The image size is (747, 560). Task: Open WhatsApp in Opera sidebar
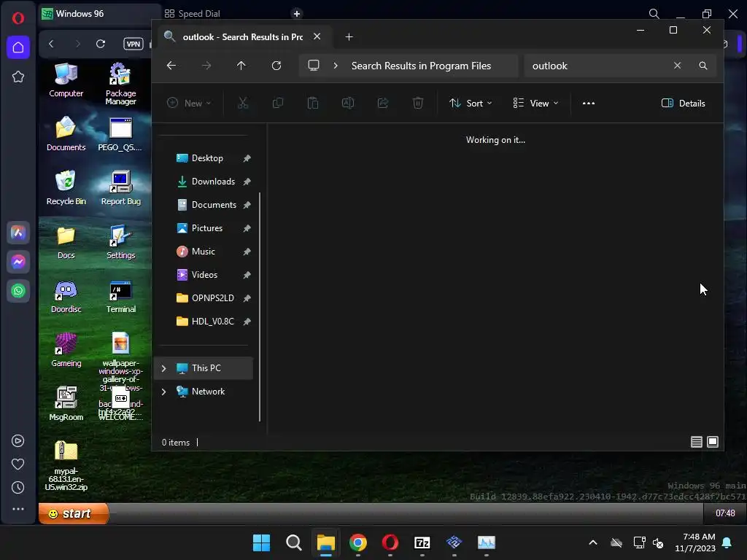pyautogui.click(x=18, y=290)
